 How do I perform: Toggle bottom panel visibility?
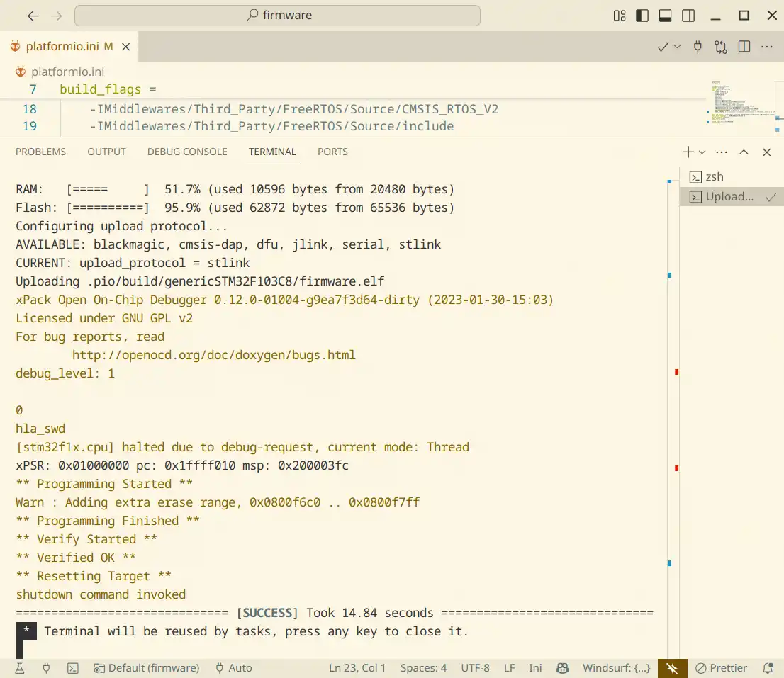click(x=666, y=16)
